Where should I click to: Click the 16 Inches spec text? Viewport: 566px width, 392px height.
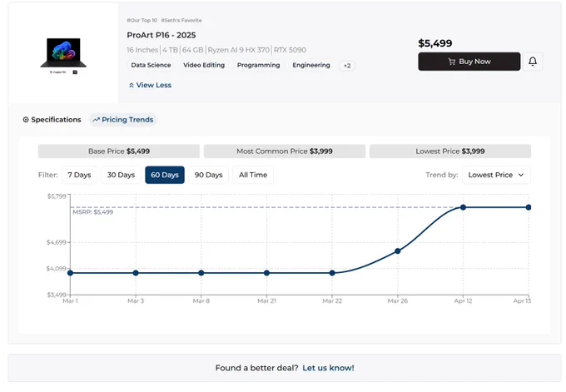point(142,50)
